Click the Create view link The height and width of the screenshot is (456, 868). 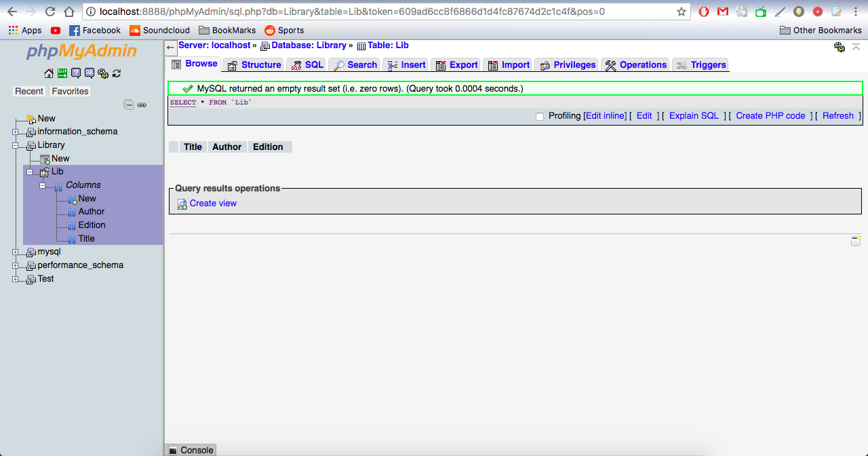tap(213, 204)
